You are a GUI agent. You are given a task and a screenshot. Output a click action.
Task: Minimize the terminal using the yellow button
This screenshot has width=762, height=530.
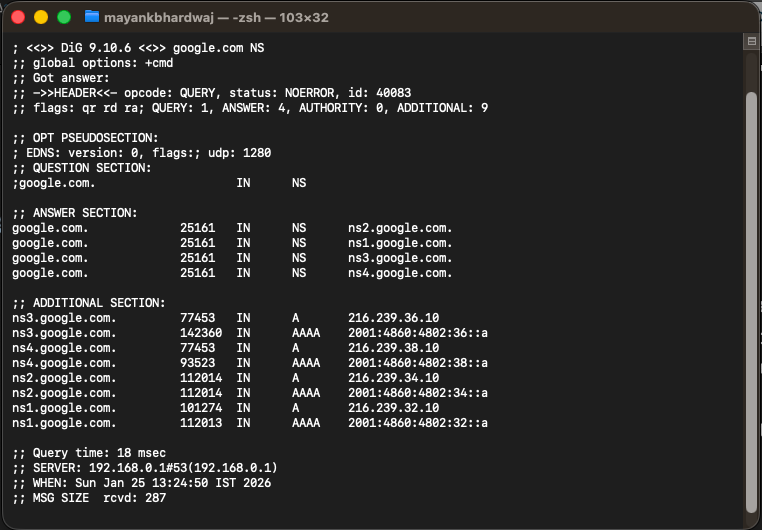41,17
